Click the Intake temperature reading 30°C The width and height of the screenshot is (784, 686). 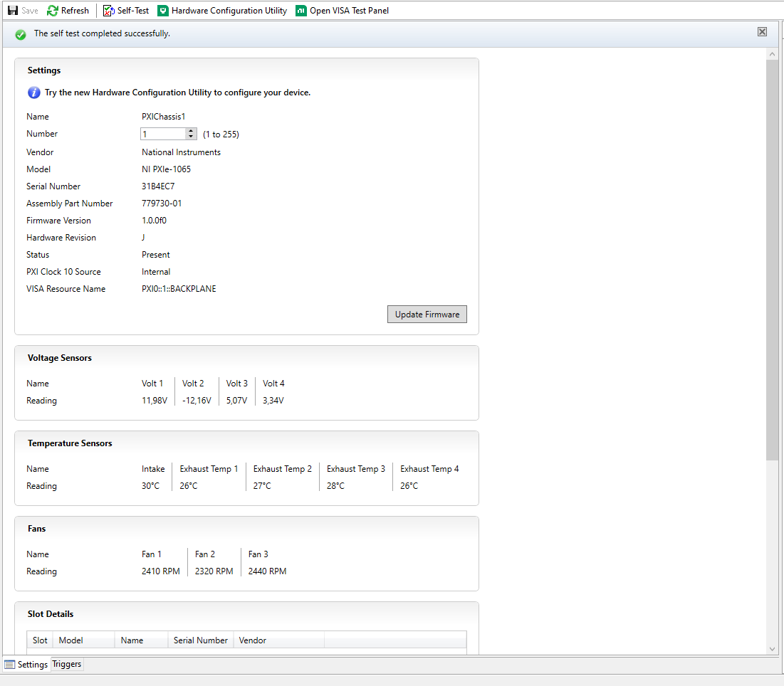click(150, 485)
